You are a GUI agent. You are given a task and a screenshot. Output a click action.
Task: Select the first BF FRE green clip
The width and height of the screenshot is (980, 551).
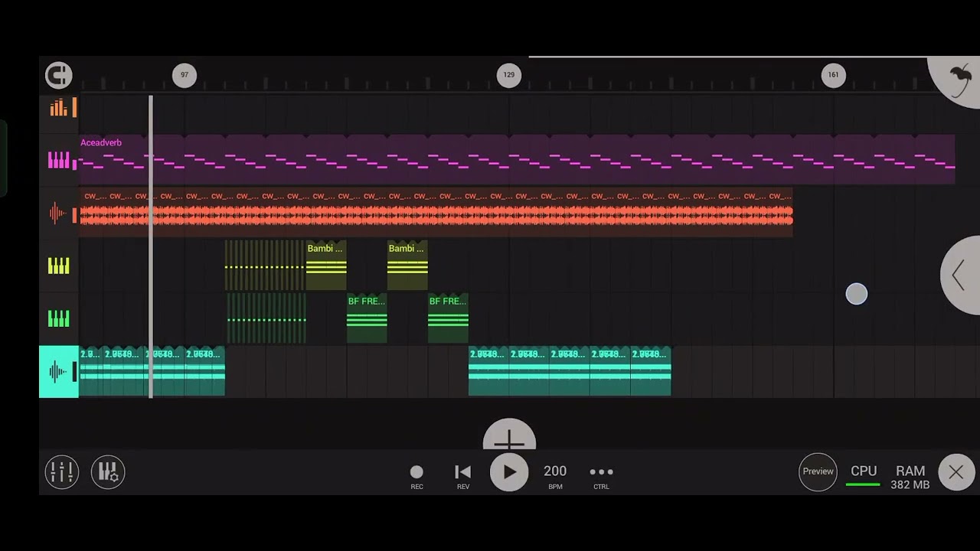(367, 318)
